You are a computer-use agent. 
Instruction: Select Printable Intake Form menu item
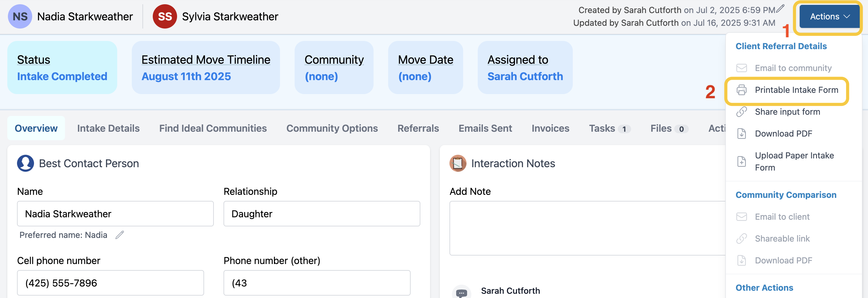pyautogui.click(x=787, y=90)
